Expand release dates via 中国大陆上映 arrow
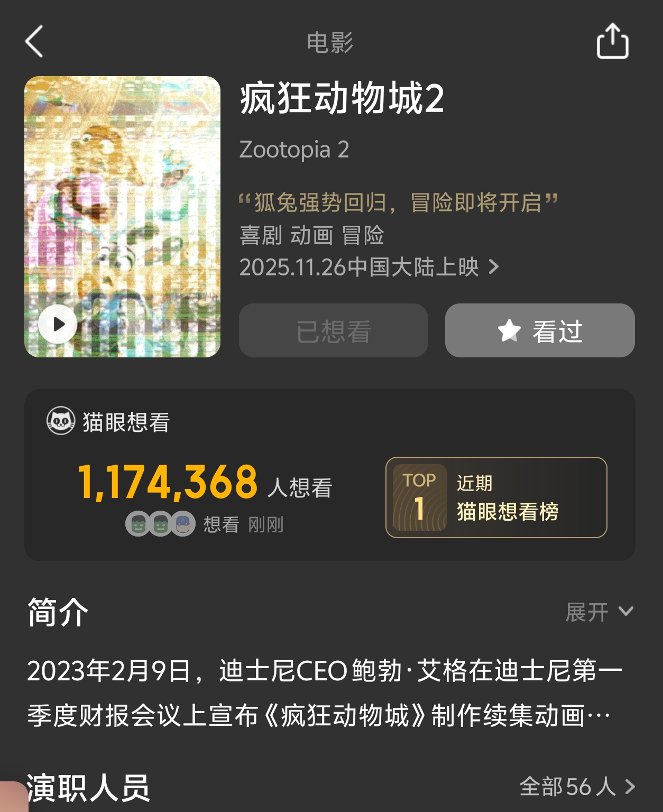663x812 pixels. pos(494,267)
